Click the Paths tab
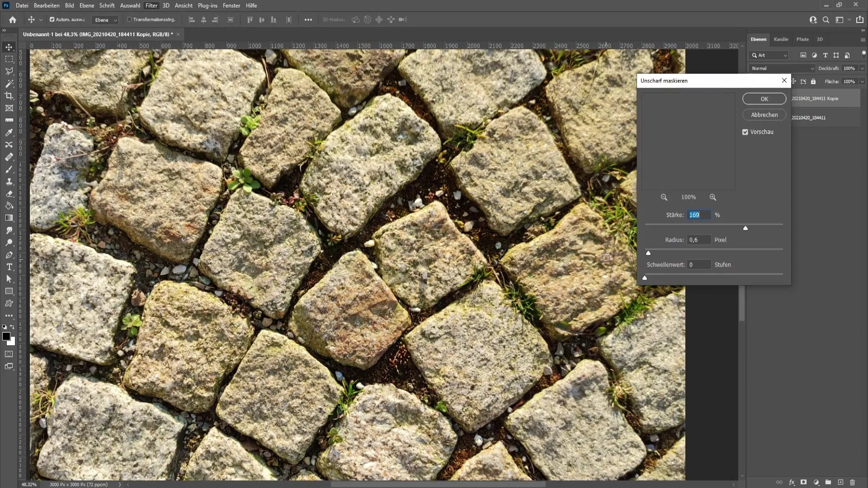Screen dimensions: 868x488 click(804, 39)
